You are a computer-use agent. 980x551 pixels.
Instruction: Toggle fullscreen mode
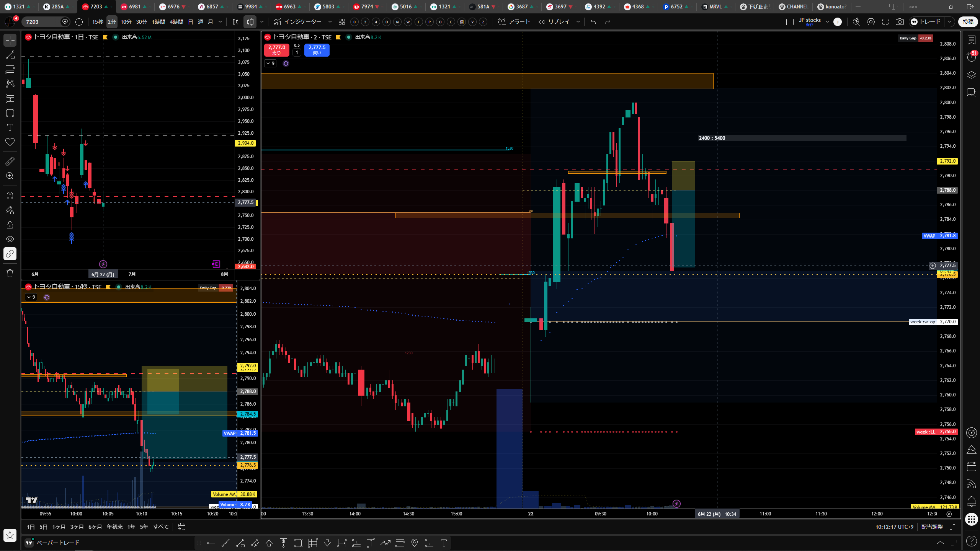885,22
